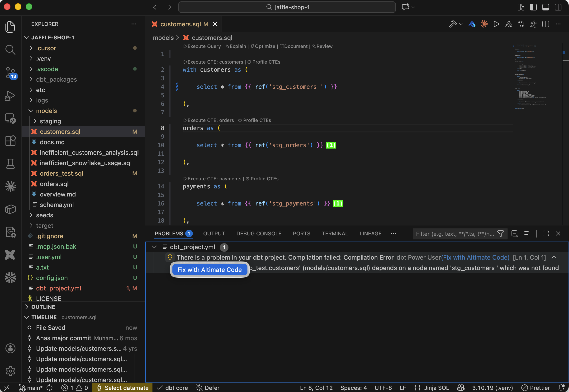Open the Manage gear menu

10,371
